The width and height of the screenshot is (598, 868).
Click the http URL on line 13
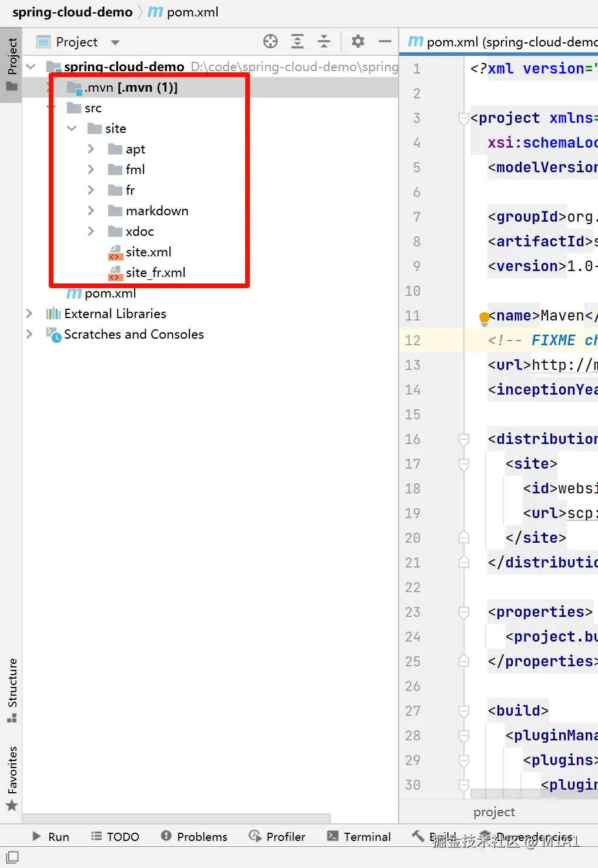[564, 365]
